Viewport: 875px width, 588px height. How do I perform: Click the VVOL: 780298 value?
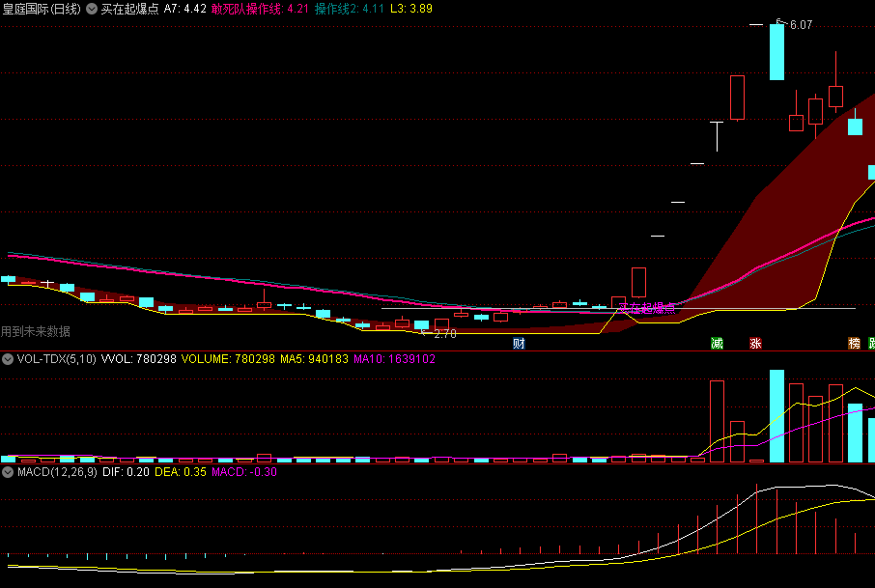[139, 359]
